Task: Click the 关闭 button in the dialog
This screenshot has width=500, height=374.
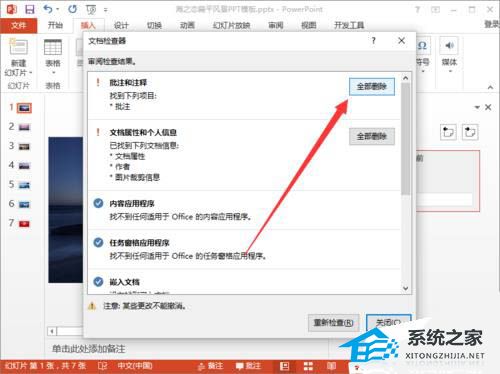Action: pos(388,323)
